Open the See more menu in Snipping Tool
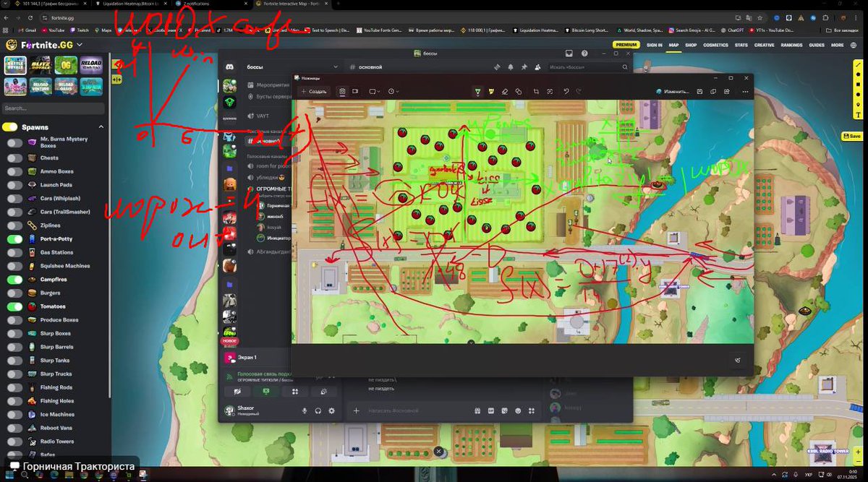The image size is (868, 482). tap(745, 92)
